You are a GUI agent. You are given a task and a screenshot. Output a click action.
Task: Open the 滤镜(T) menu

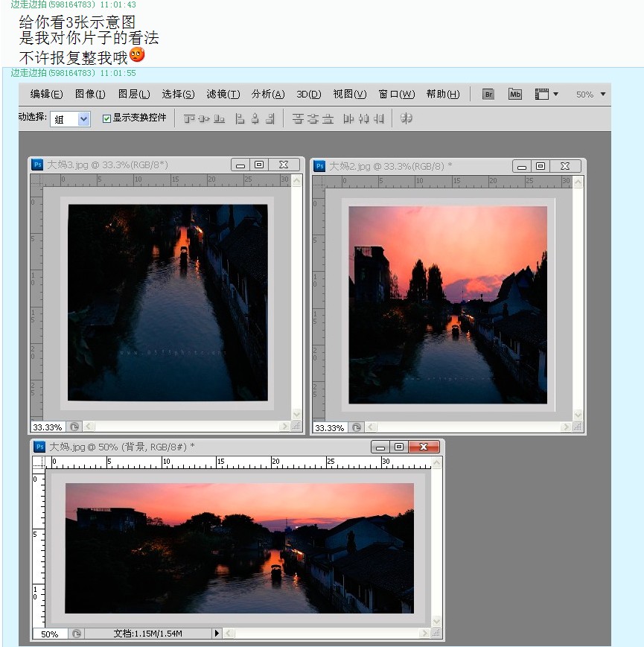(223, 95)
